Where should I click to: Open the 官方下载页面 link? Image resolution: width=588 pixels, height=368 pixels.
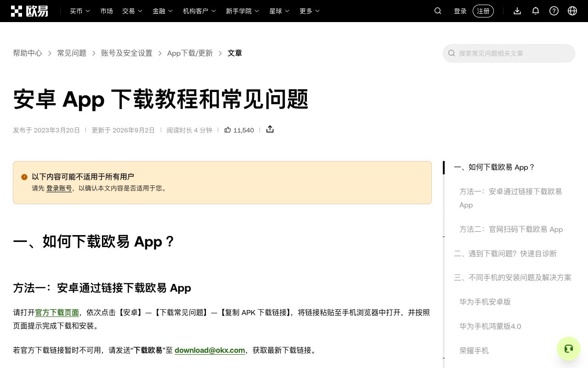coord(57,312)
